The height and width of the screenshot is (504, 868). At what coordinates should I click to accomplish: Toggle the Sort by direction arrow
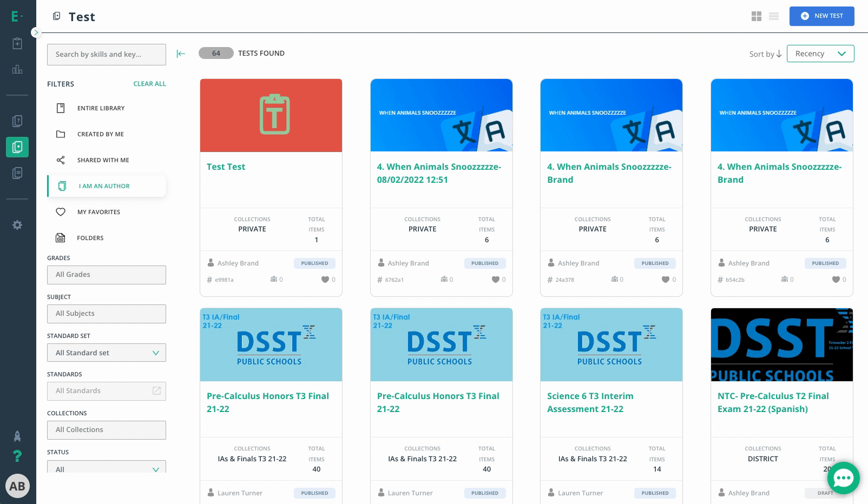pyautogui.click(x=779, y=54)
